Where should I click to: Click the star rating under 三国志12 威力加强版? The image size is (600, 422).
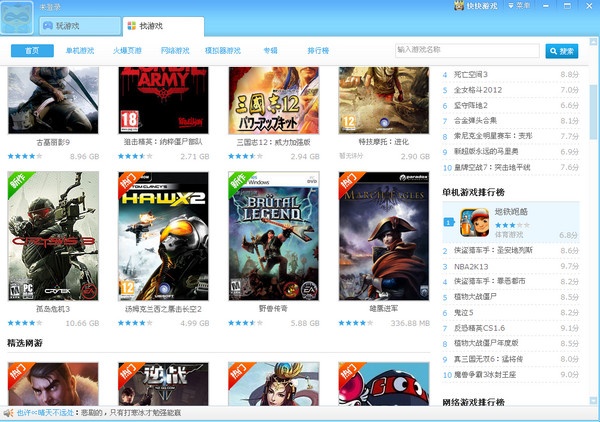point(245,156)
